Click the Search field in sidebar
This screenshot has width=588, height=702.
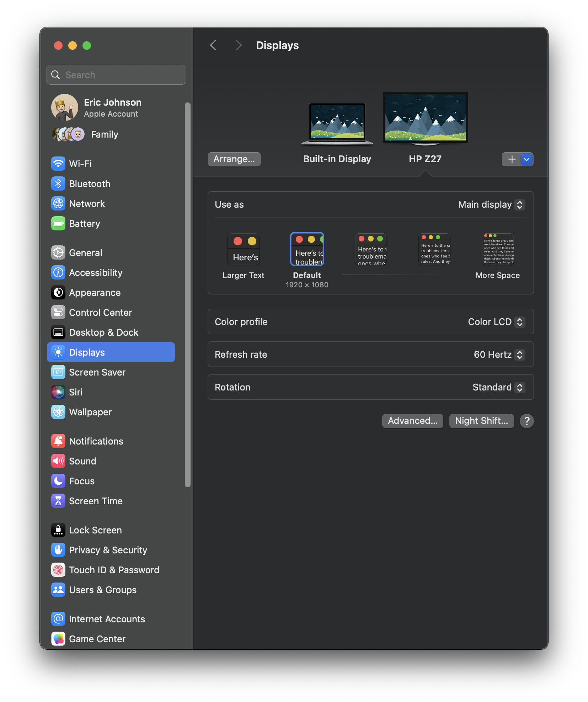[116, 75]
